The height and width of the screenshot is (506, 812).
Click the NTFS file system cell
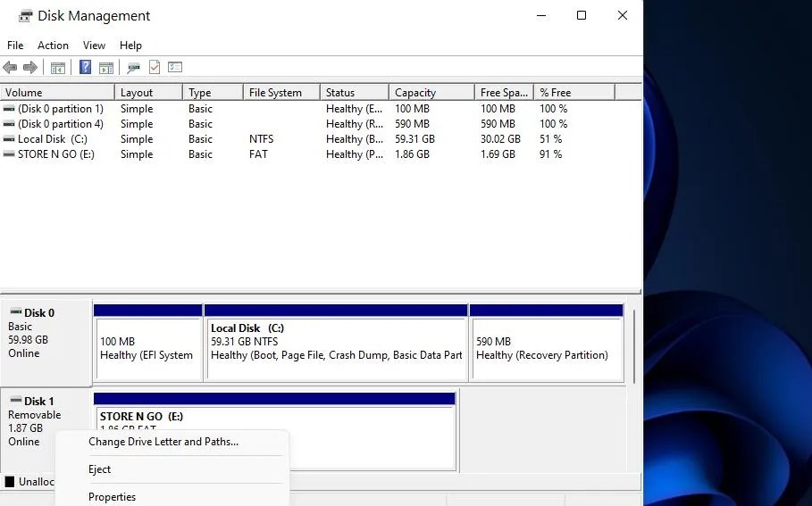pos(261,139)
